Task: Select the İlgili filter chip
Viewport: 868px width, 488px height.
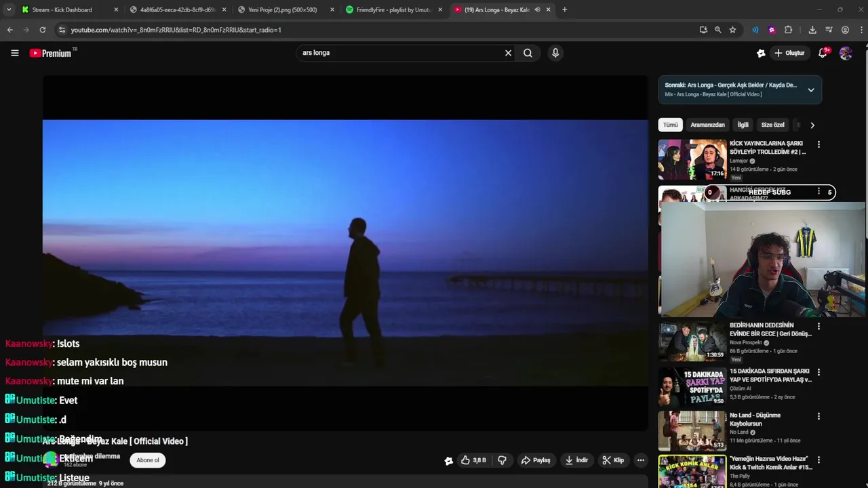Action: pyautogui.click(x=743, y=125)
